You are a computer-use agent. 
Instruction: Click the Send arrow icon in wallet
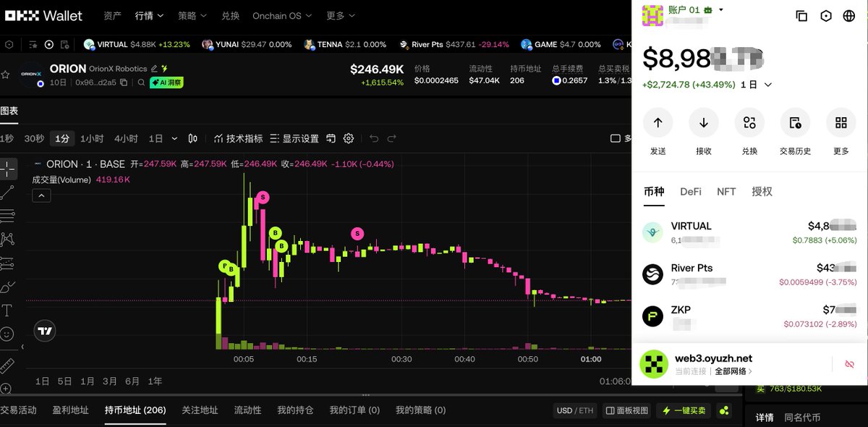coord(658,122)
